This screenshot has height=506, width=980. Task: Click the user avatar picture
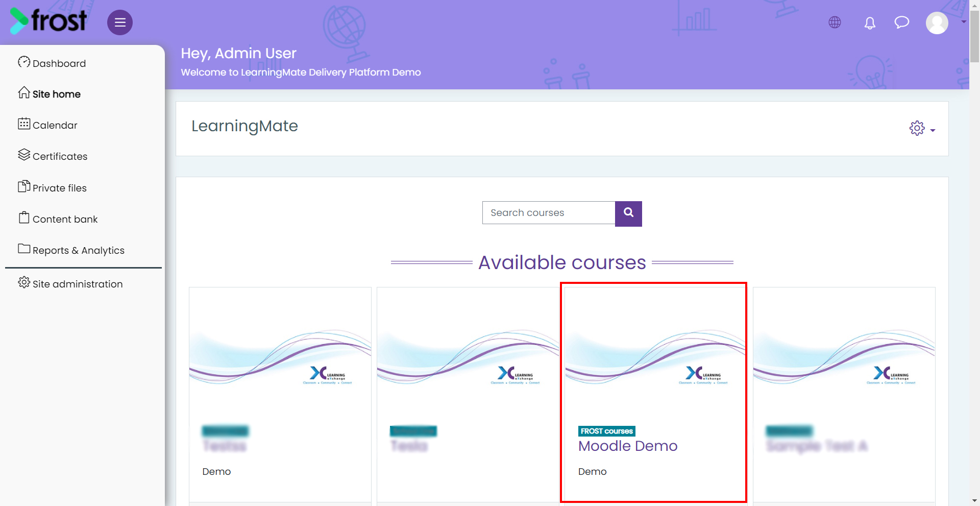point(937,23)
